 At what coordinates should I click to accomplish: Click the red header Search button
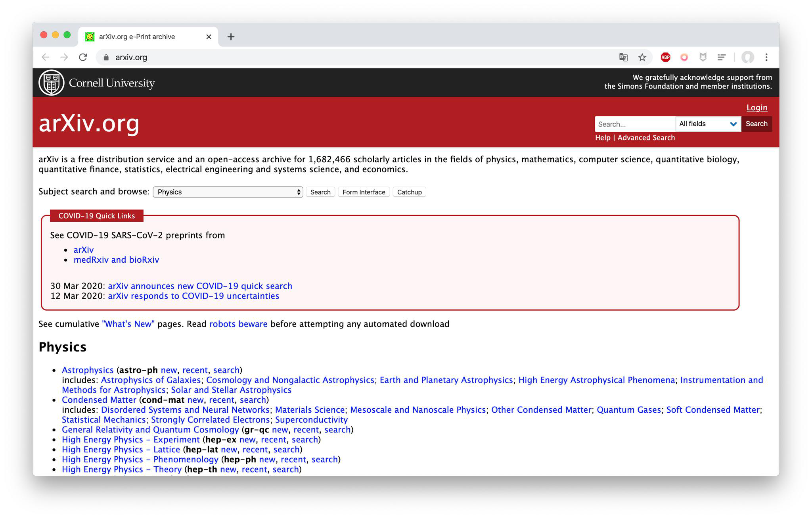pyautogui.click(x=756, y=124)
